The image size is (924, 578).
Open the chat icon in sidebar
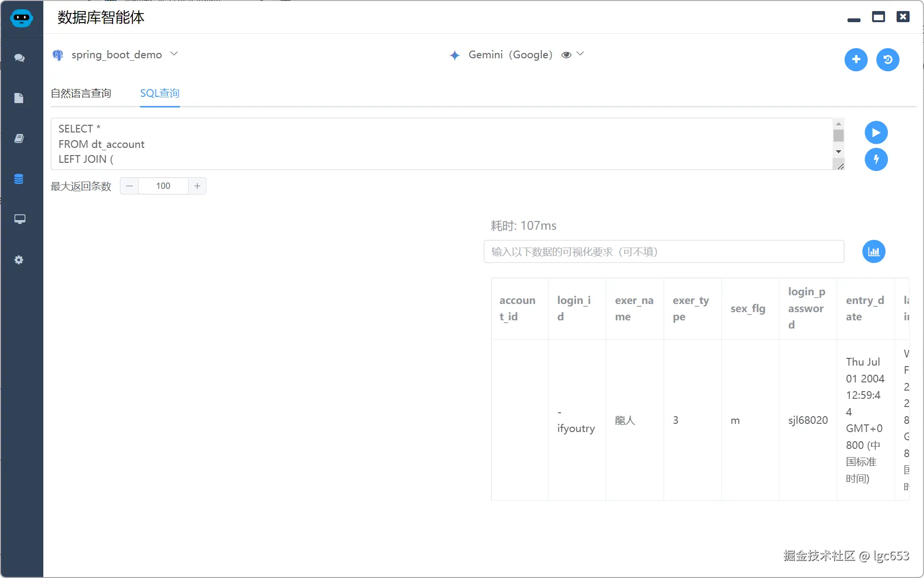pyautogui.click(x=19, y=58)
